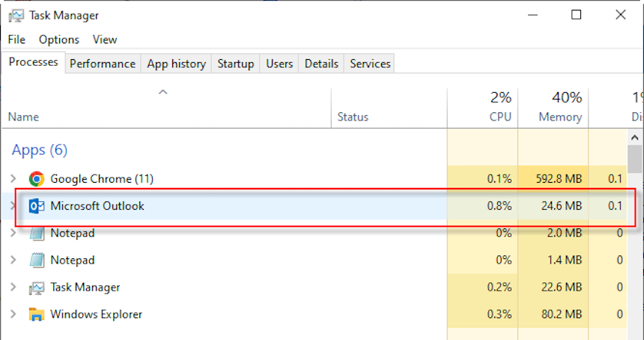The image size is (644, 340).
Task: Click the 0.8% CPU value for Outlook
Action: [x=499, y=206]
